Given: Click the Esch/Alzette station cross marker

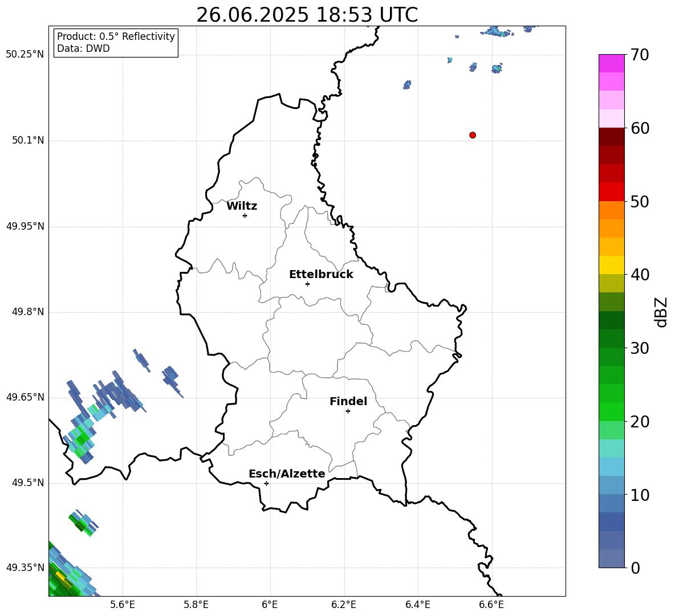Looking at the screenshot, I should point(266,483).
